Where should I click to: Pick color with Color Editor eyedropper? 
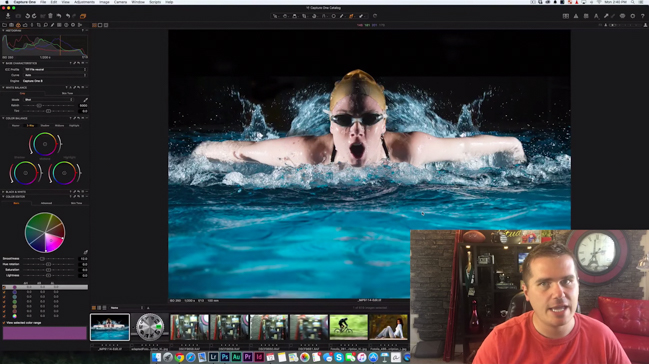(x=85, y=252)
